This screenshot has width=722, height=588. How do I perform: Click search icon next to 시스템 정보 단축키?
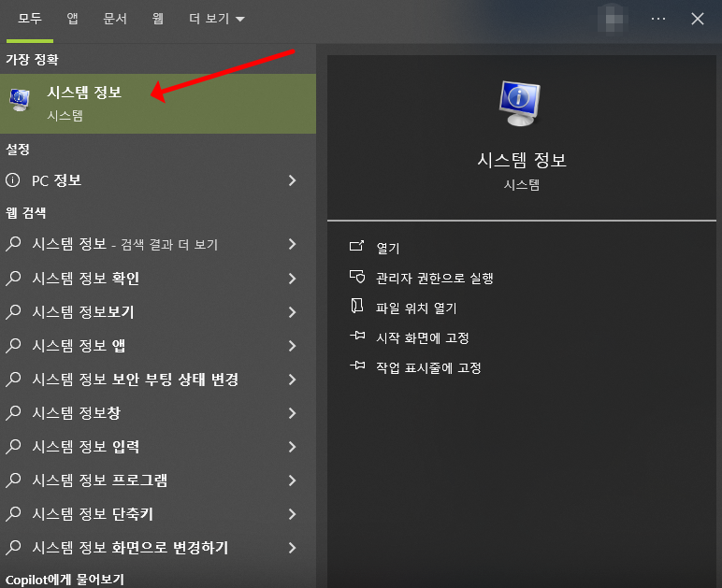[13, 513]
